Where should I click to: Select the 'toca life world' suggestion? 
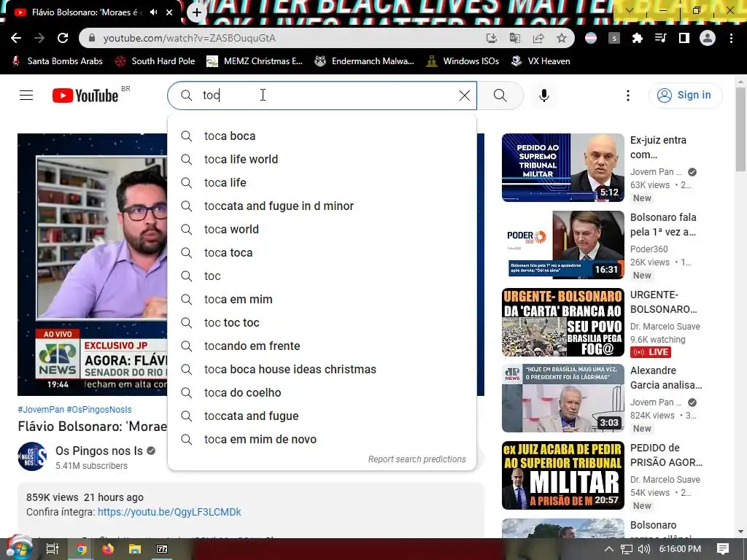click(322, 159)
